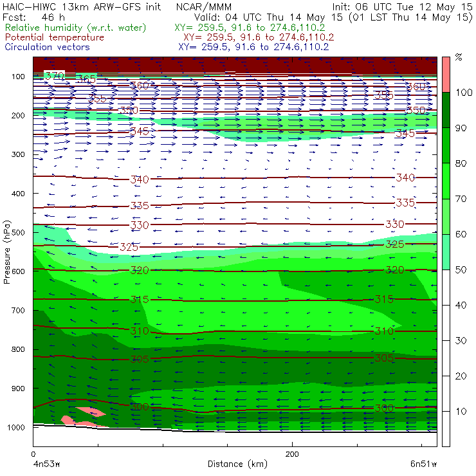This screenshot has width=476, height=476.
Task: Click the colorbar '10' value label
Action: coord(461,411)
